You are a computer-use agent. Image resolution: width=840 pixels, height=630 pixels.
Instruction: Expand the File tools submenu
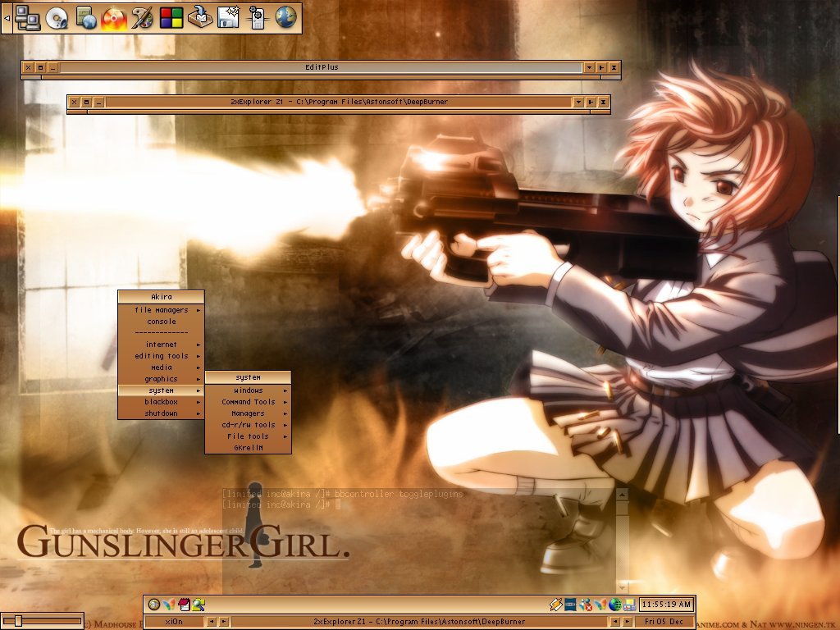coord(249,436)
